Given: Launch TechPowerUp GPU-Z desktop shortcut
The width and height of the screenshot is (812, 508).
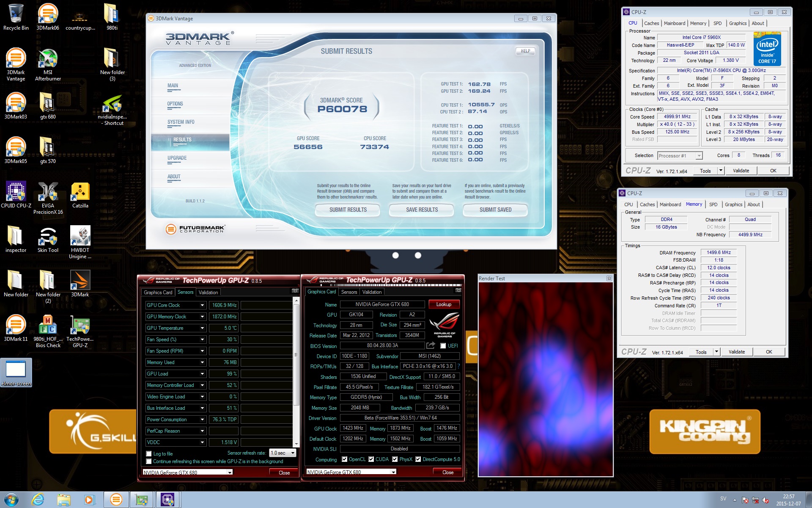Looking at the screenshot, I should tap(80, 331).
